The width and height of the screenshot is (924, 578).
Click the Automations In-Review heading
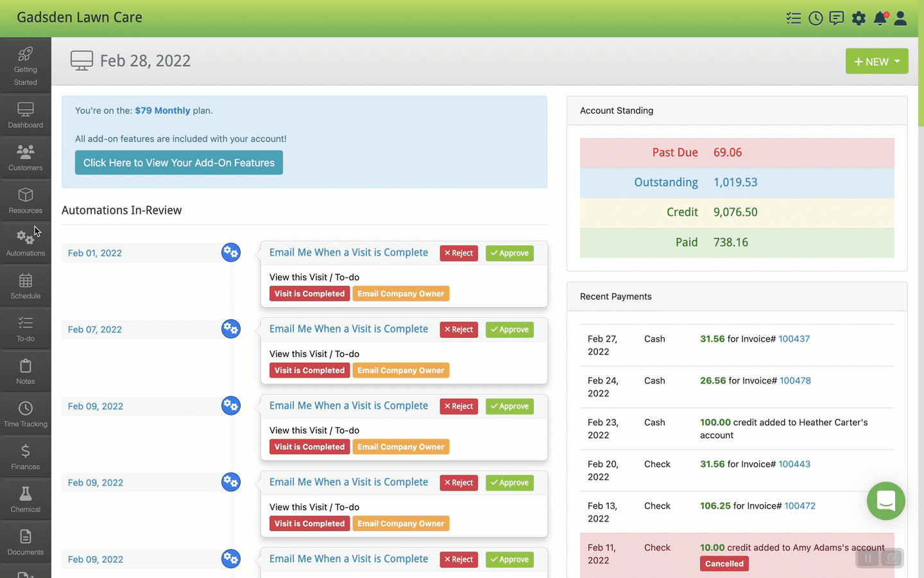(x=122, y=210)
